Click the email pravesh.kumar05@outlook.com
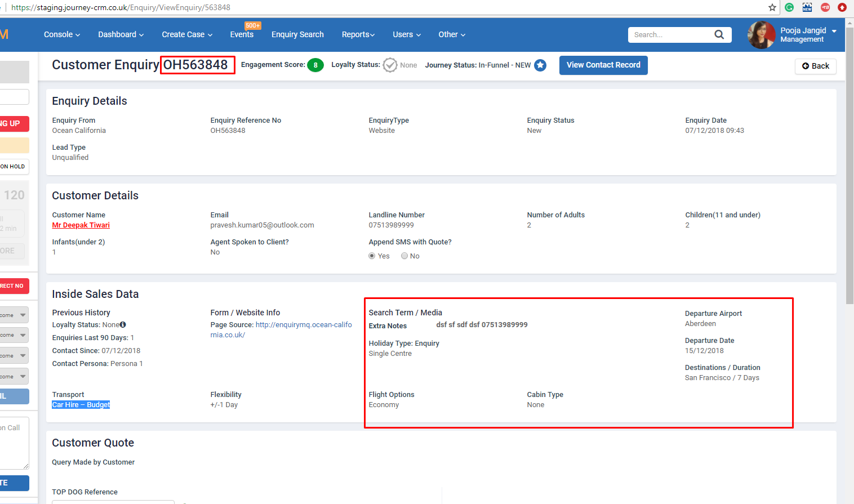 (263, 225)
